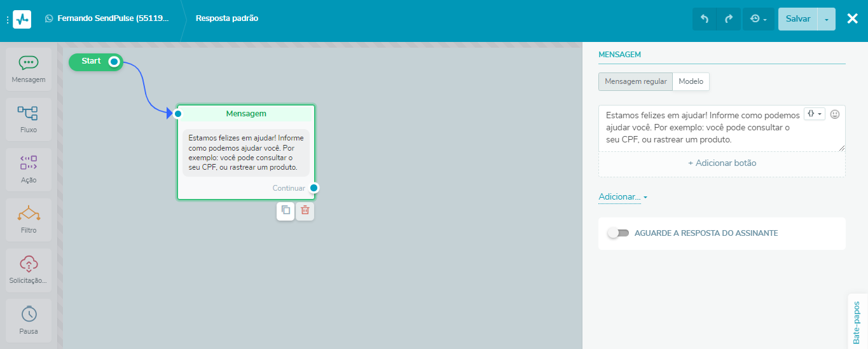Redo the last change
The width and height of the screenshot is (868, 349).
coord(729,19)
